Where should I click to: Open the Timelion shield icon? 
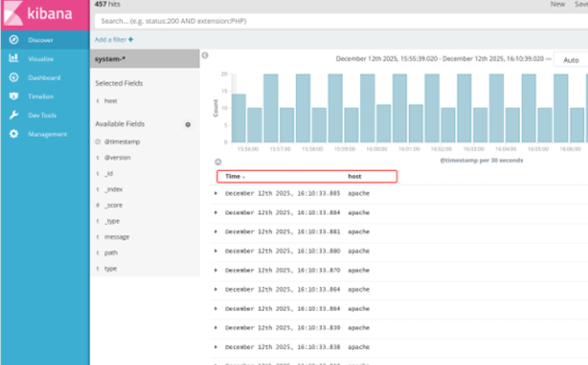[14, 96]
